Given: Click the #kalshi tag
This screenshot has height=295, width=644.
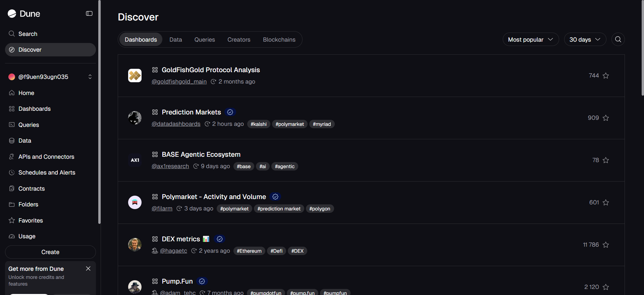Looking at the screenshot, I should coord(259,124).
